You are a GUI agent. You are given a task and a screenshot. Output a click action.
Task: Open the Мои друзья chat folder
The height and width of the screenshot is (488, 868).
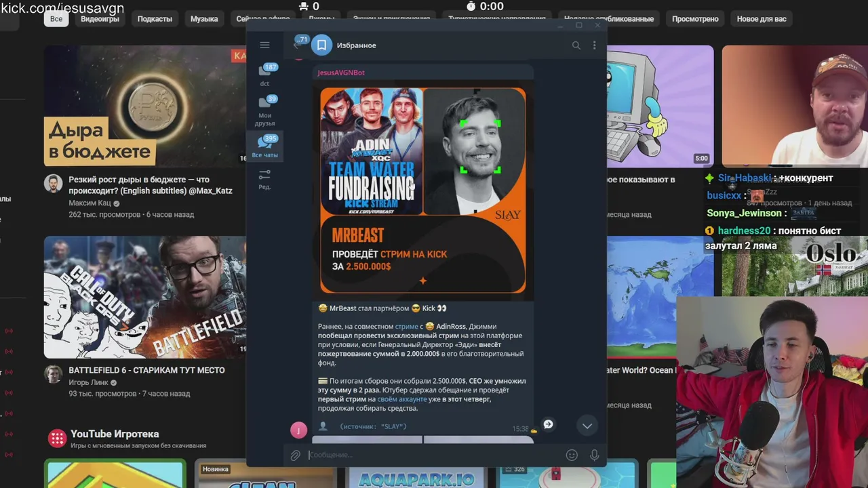(265, 110)
